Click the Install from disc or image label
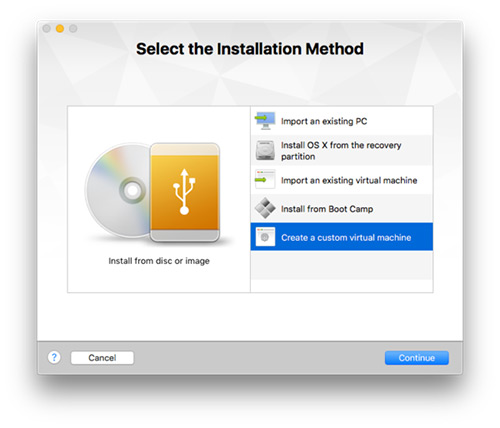This screenshot has width=500, height=428. tap(159, 261)
